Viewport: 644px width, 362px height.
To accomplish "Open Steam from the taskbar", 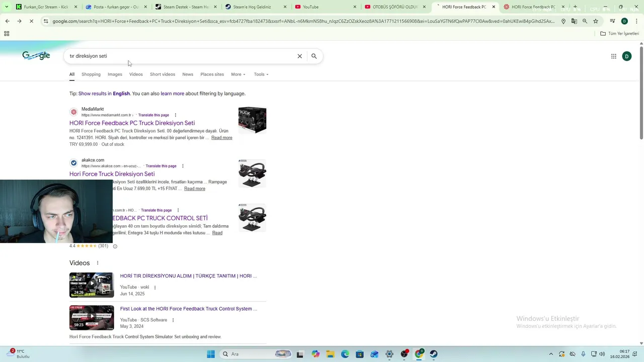I will (x=433, y=354).
